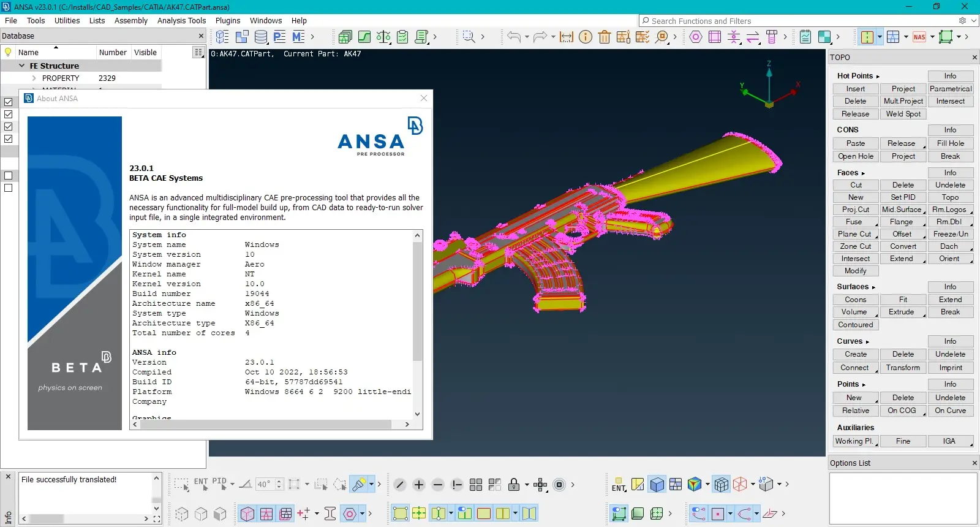
Task: Open the Utilities menu
Action: click(67, 20)
